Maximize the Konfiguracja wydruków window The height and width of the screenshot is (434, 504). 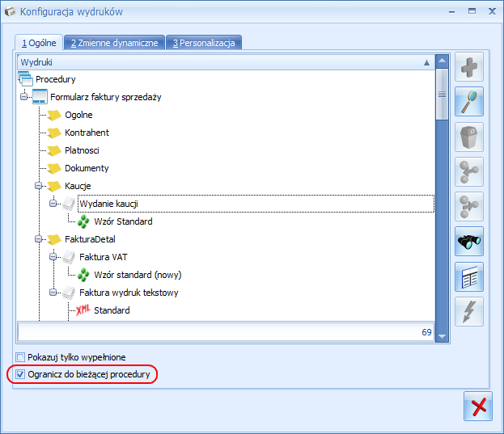(472, 11)
